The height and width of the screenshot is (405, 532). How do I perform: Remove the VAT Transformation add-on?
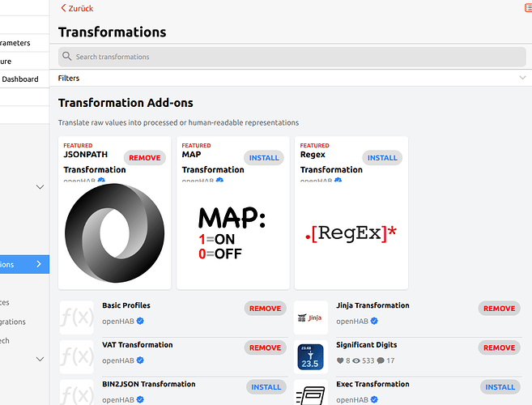tap(265, 347)
